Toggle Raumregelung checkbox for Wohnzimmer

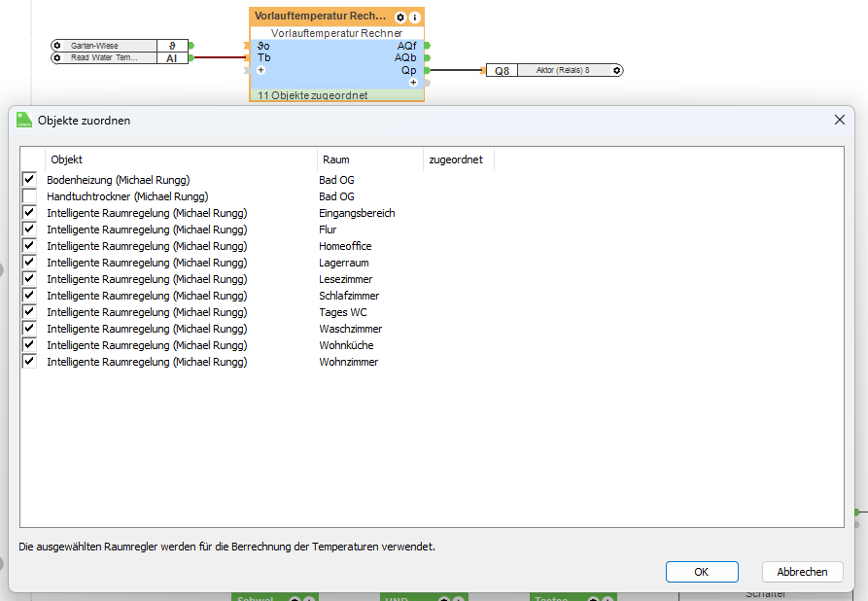tap(29, 362)
